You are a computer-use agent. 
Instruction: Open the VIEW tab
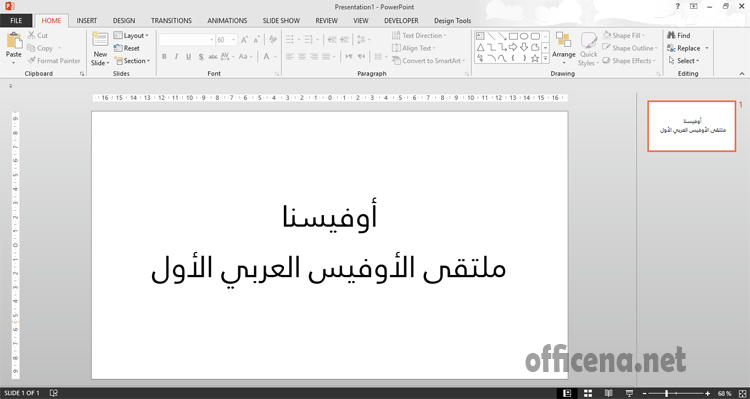[361, 21]
